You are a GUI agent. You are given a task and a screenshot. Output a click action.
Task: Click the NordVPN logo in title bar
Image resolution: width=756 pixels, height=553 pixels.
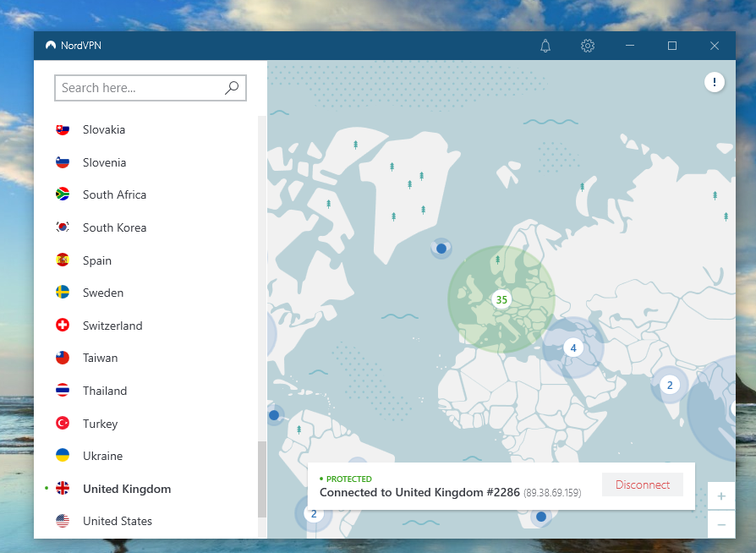[x=51, y=46]
